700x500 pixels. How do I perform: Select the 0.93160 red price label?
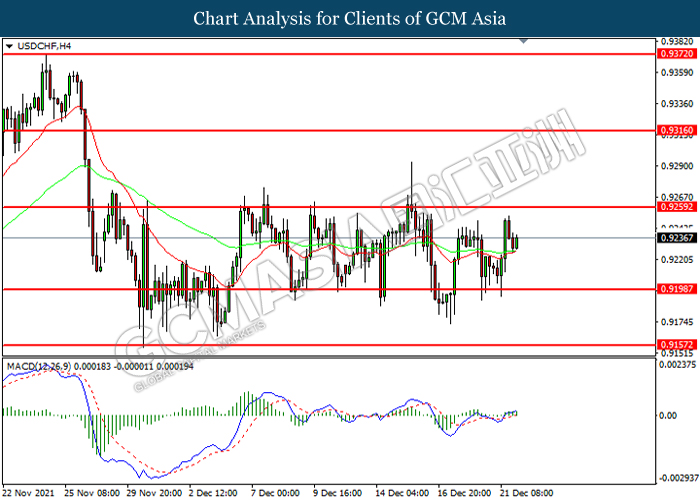click(x=676, y=130)
